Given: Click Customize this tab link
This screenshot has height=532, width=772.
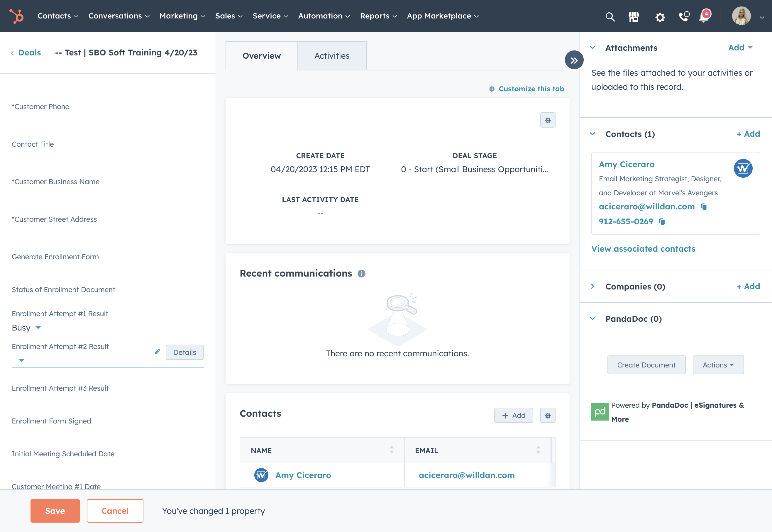Looking at the screenshot, I should click(x=526, y=89).
